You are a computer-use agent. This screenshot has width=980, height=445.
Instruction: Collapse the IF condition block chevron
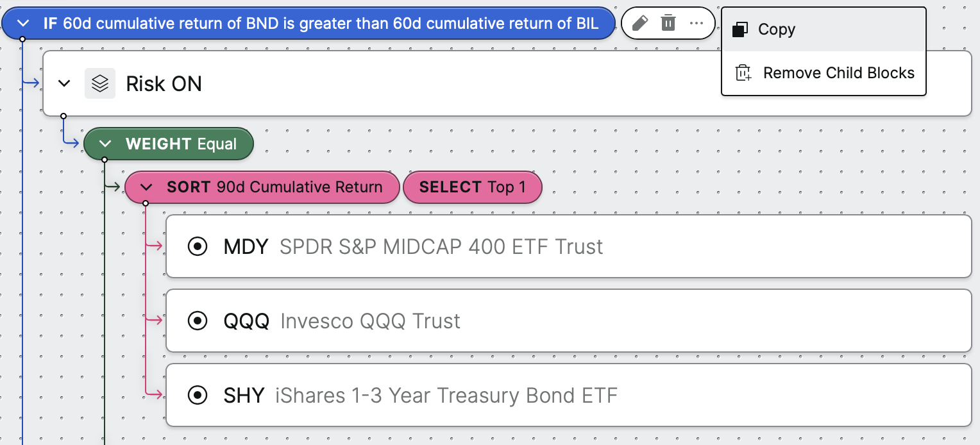point(24,24)
